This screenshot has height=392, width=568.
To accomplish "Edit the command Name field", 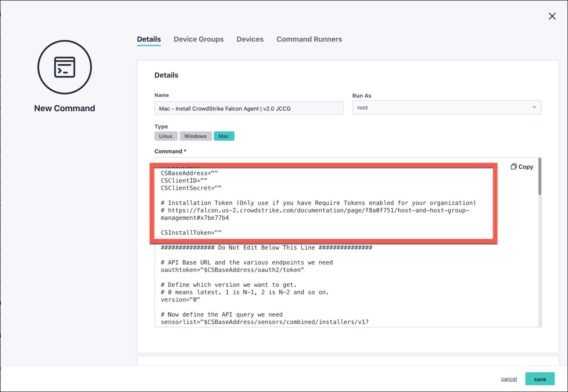I will [248, 108].
